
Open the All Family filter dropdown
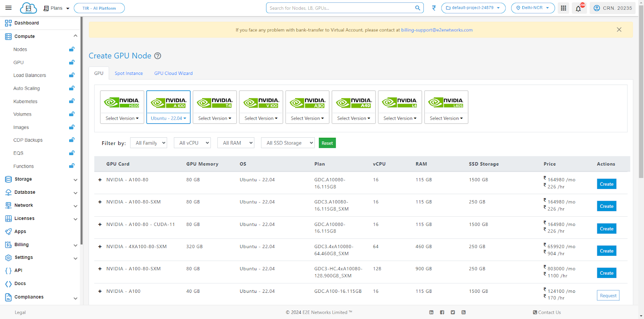[149, 143]
